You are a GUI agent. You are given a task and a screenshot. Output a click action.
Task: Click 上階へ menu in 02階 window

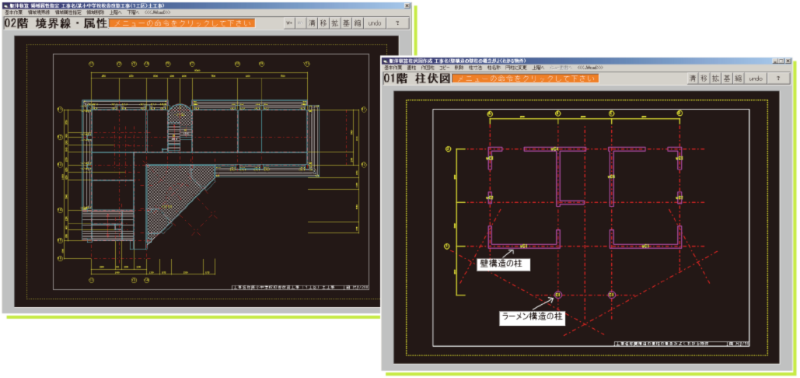(x=115, y=11)
